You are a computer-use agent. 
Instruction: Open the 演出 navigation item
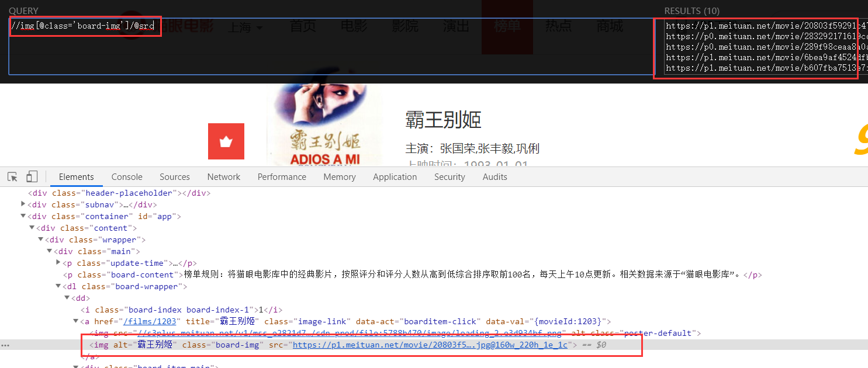coord(456,26)
